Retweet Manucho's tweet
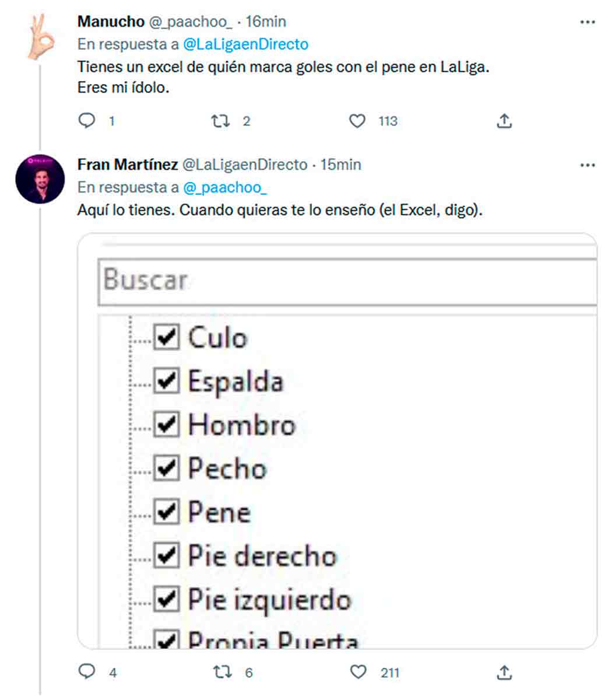Screen dimensions: 608x700 click(220, 121)
